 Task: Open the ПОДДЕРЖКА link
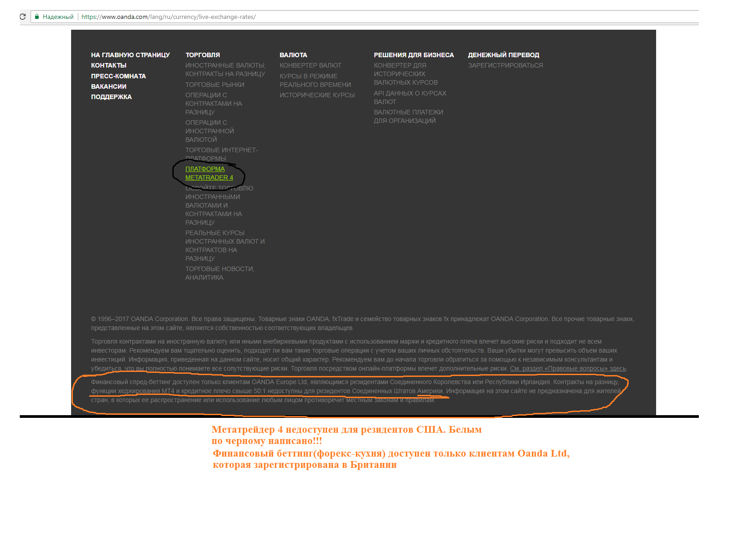(x=112, y=97)
